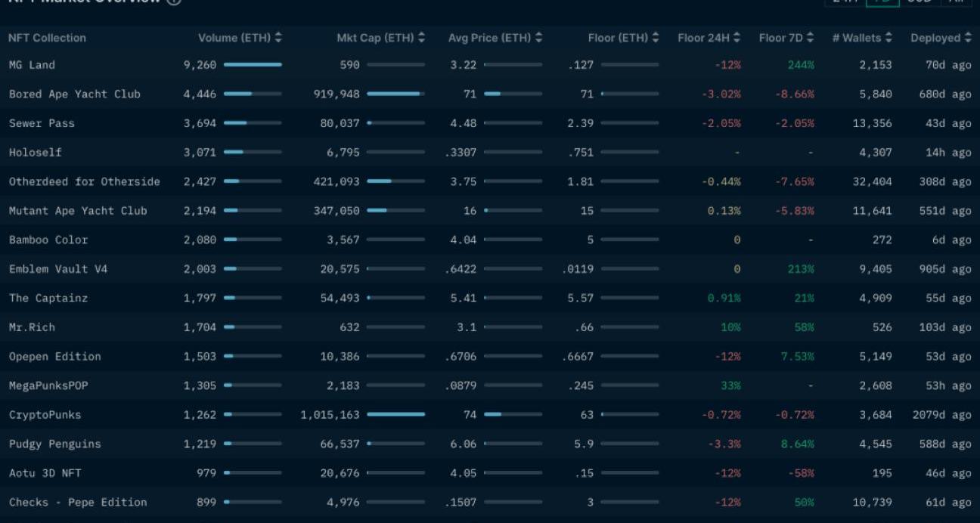Viewport: 980px width, 523px height.
Task: Click Bored Ape Yacht Club Floor 7D -8.66%
Action: point(795,94)
